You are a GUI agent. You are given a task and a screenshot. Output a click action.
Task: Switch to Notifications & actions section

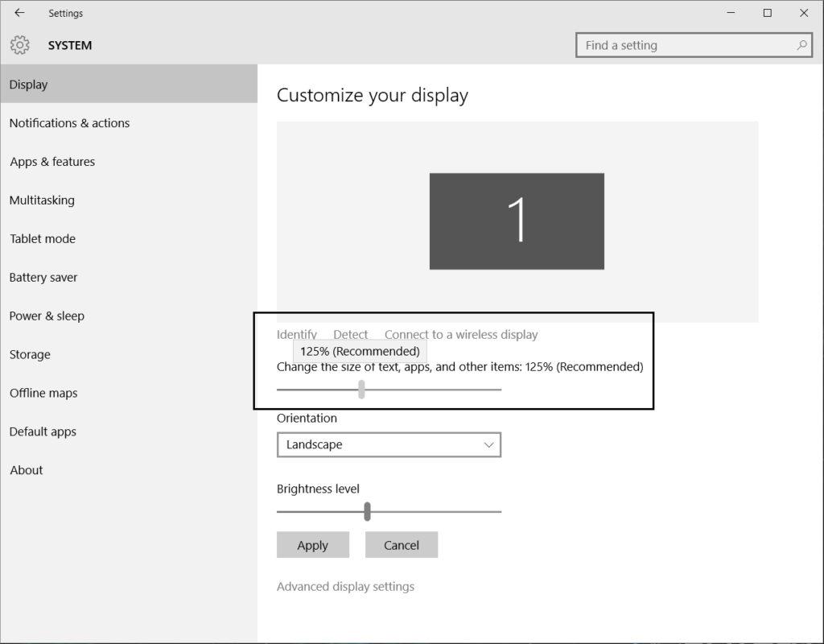click(x=69, y=122)
